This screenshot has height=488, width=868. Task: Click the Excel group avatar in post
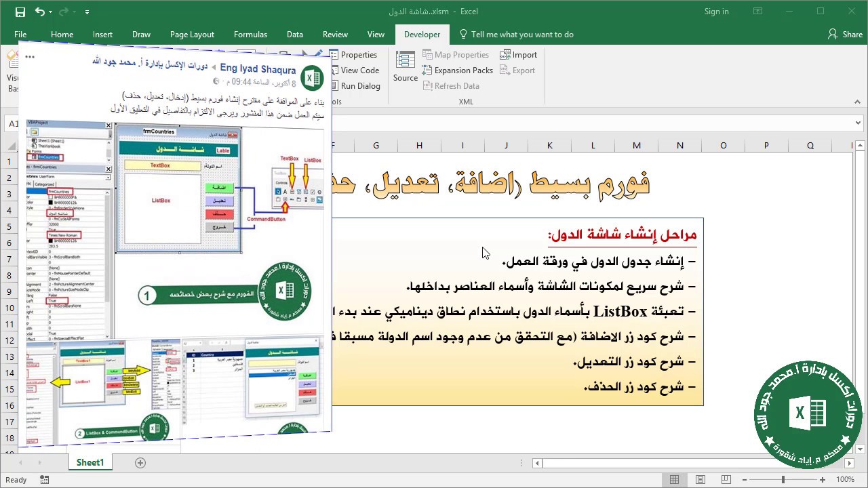coord(312,77)
